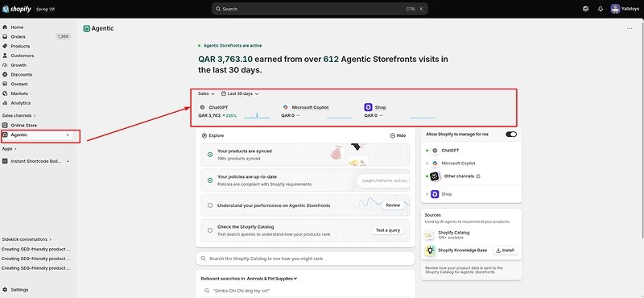Screen dimensions: 644x298
Task: Open Discounts in sidebar
Action: coord(22,74)
